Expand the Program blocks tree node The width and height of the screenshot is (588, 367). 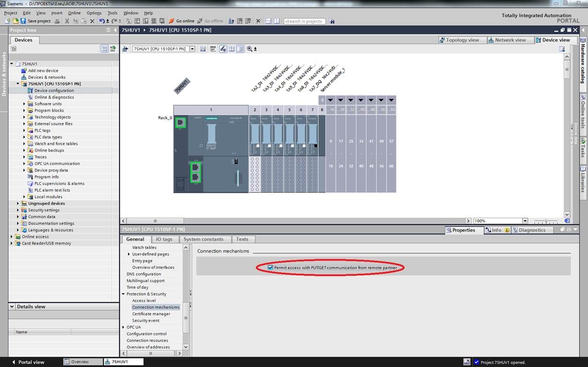tap(24, 110)
